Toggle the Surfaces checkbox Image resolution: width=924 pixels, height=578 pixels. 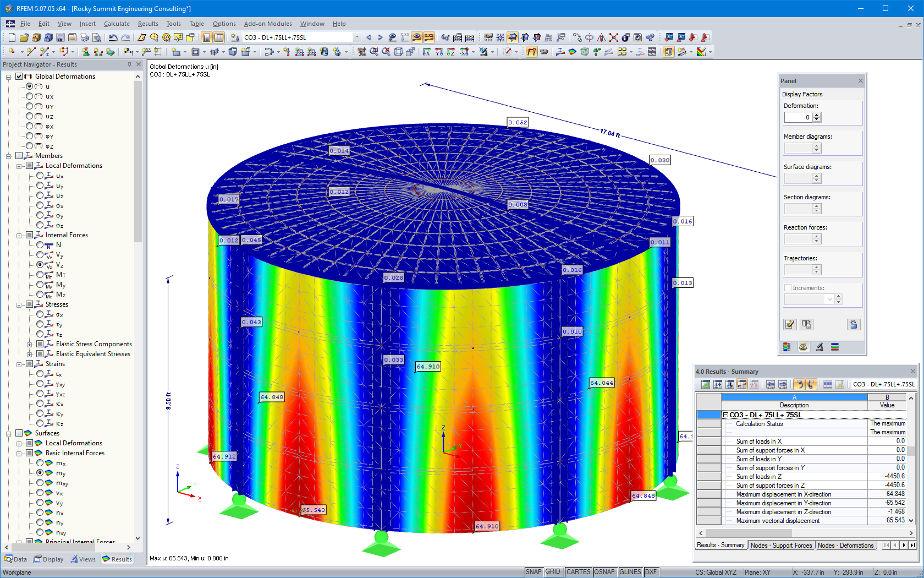tap(19, 433)
